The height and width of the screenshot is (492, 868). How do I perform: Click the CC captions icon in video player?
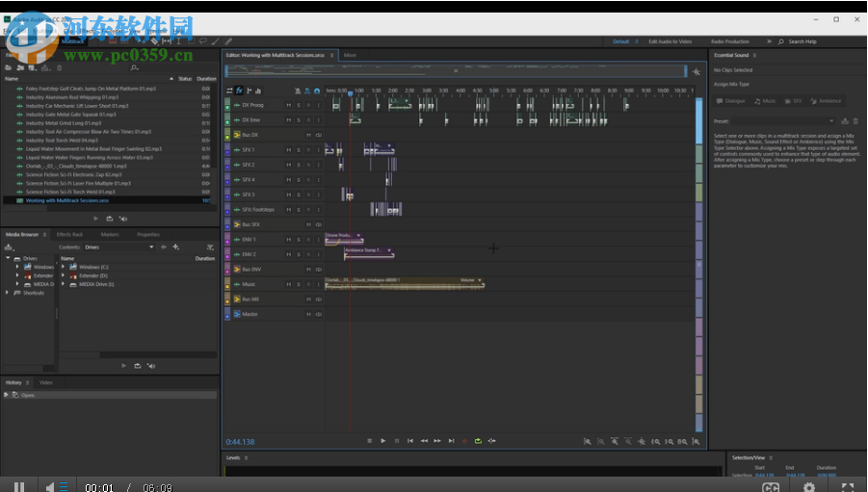coord(771,487)
